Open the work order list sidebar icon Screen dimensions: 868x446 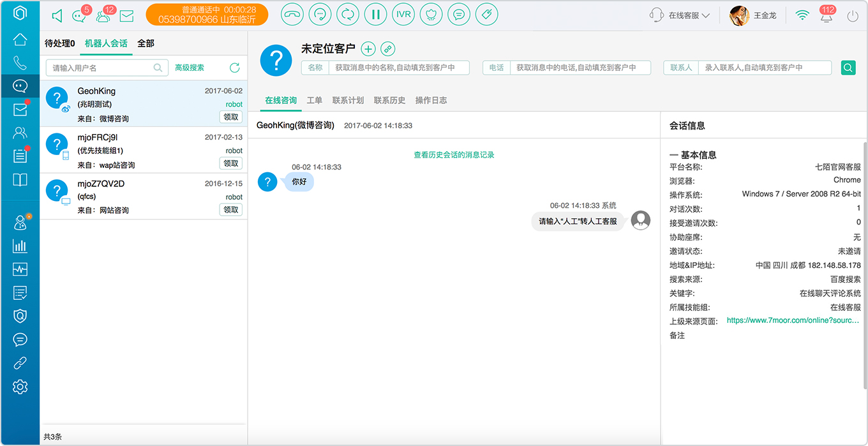[x=20, y=156]
